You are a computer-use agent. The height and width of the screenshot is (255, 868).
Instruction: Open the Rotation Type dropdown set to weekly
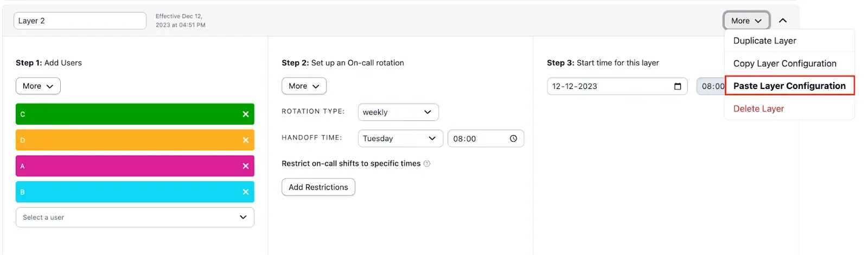click(398, 112)
